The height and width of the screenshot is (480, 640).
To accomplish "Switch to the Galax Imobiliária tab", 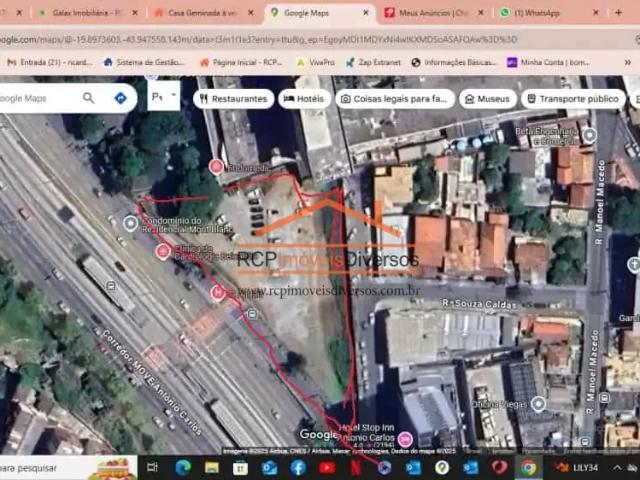I will [x=87, y=13].
